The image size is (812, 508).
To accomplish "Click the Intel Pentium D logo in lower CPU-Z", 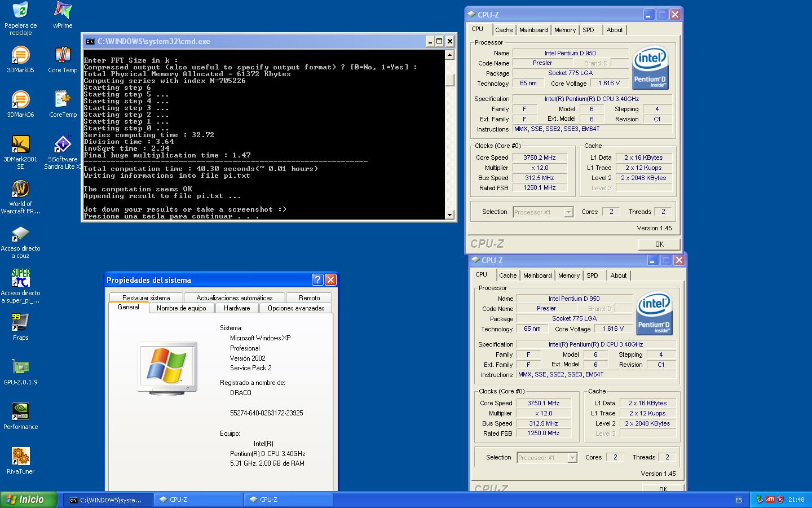I will pos(654,313).
